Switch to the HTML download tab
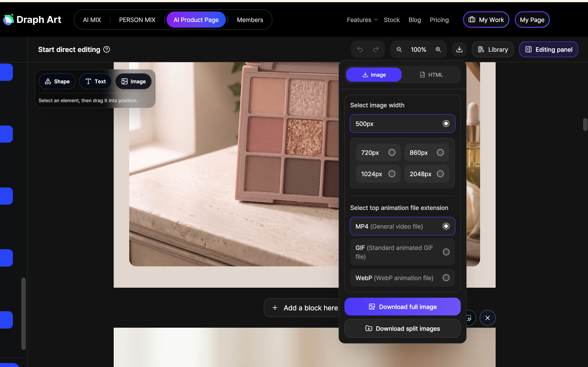This screenshot has height=367, width=588. click(431, 75)
